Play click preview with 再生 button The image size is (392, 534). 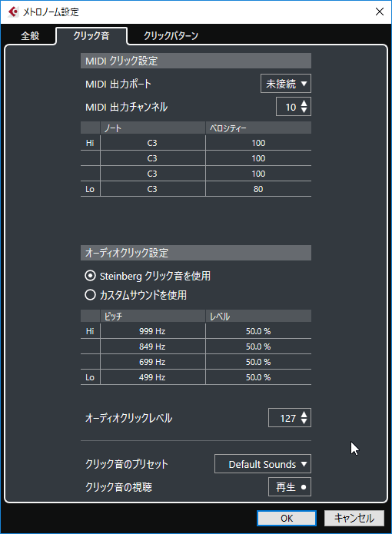tap(290, 486)
